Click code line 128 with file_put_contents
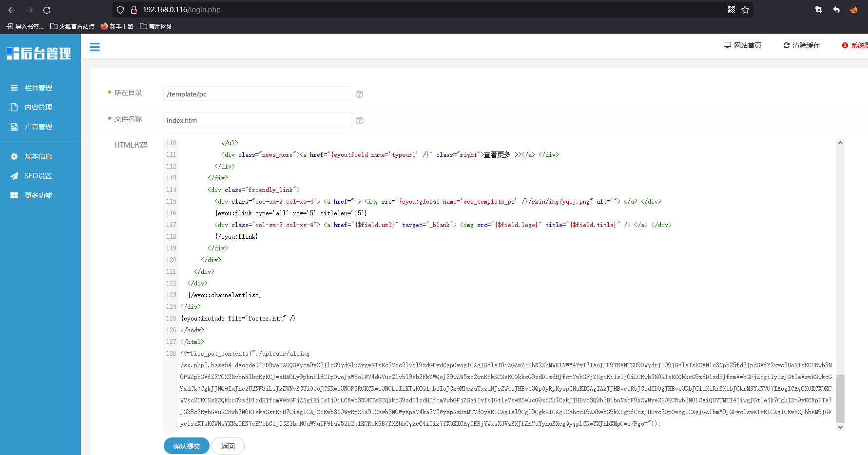868x455 pixels. coord(505,388)
